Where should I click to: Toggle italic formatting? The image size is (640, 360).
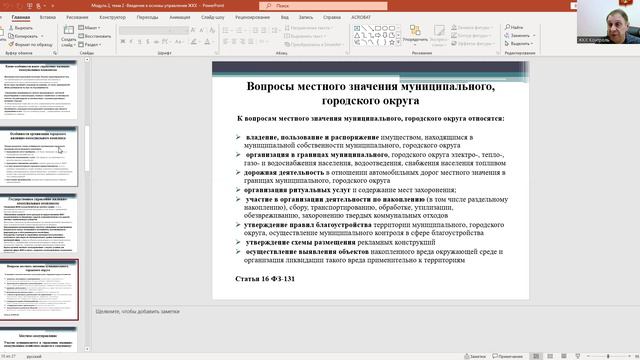[131, 42]
